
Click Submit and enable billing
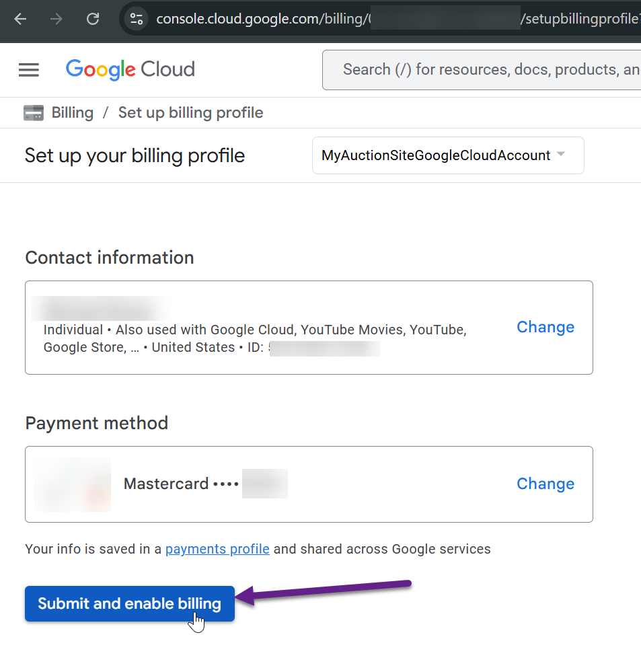click(x=129, y=603)
